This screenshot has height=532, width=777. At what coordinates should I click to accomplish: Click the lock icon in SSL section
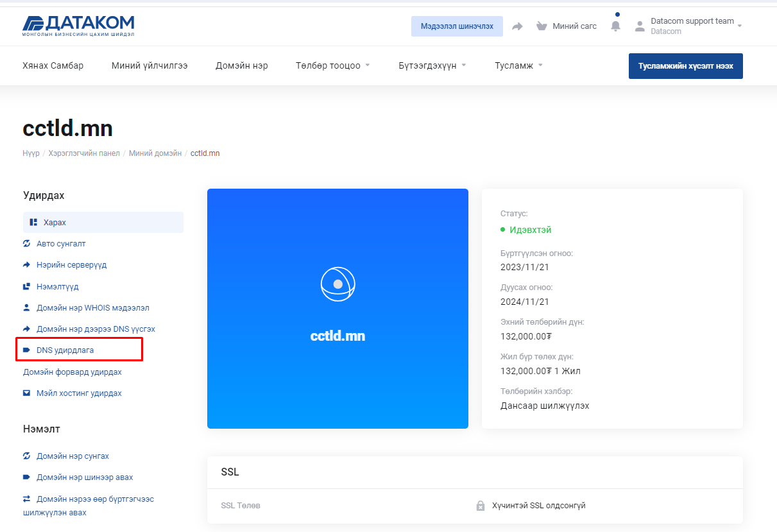pyautogui.click(x=481, y=506)
